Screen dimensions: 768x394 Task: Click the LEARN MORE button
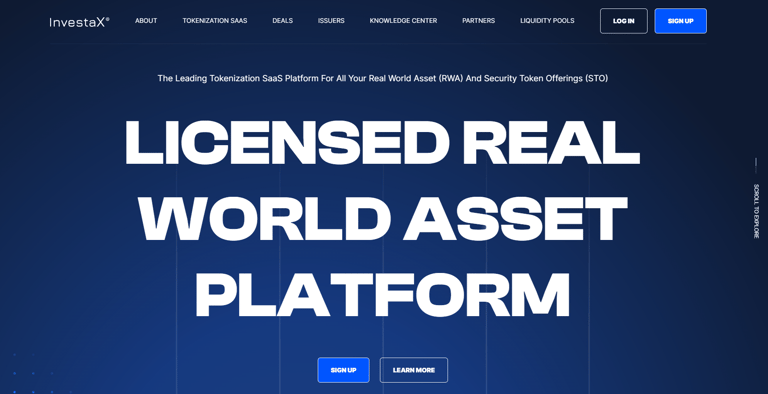coord(414,370)
